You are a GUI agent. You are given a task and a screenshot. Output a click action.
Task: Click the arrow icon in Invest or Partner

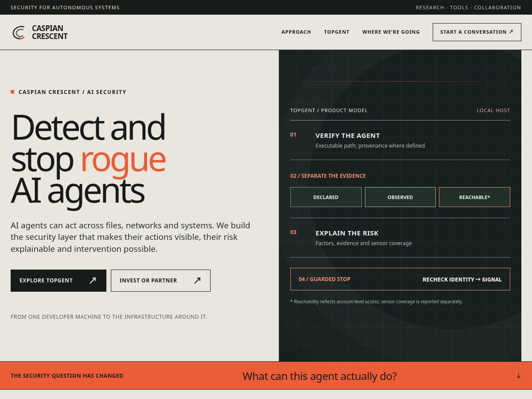pos(197,280)
